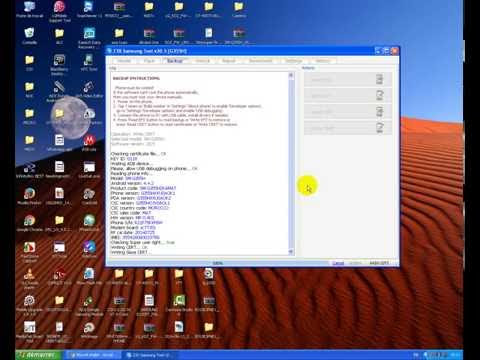
Task: Open HTC Sync desktop icon
Action: [x=89, y=63]
